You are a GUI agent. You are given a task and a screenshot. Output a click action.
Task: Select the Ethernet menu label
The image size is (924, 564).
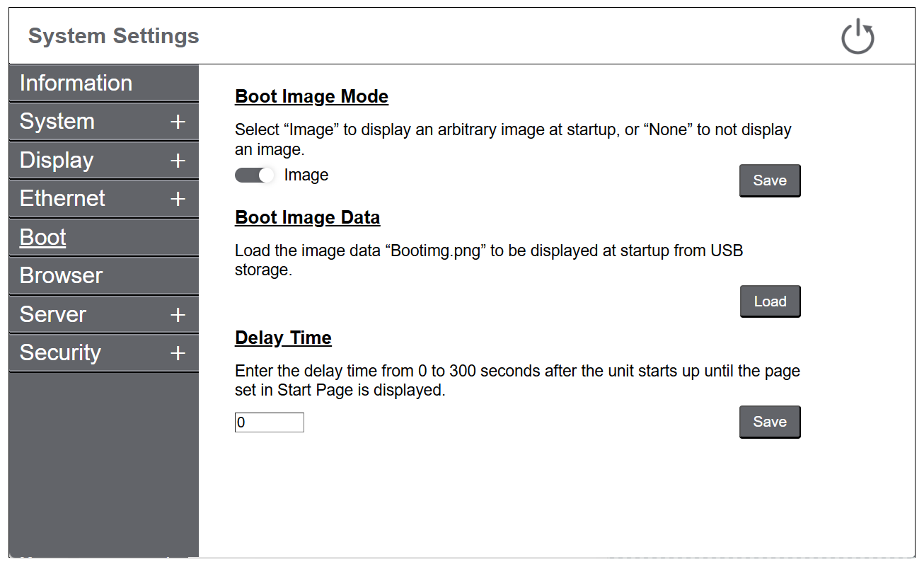(62, 199)
